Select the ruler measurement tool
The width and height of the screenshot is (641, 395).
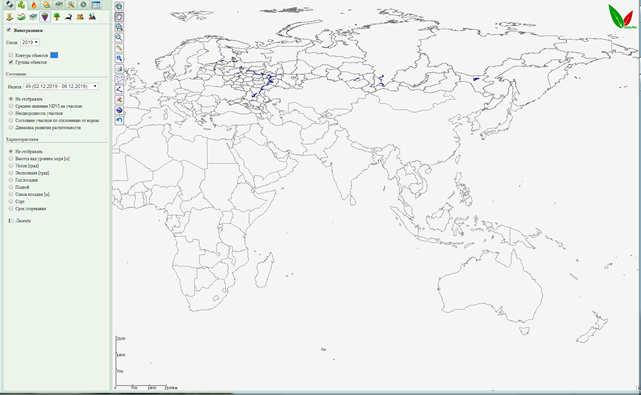[119, 48]
